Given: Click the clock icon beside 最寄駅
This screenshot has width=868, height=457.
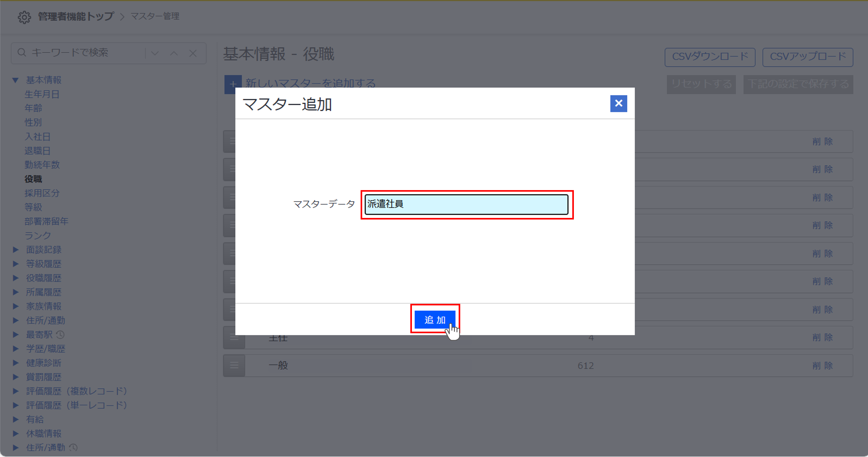Looking at the screenshot, I should coord(60,335).
